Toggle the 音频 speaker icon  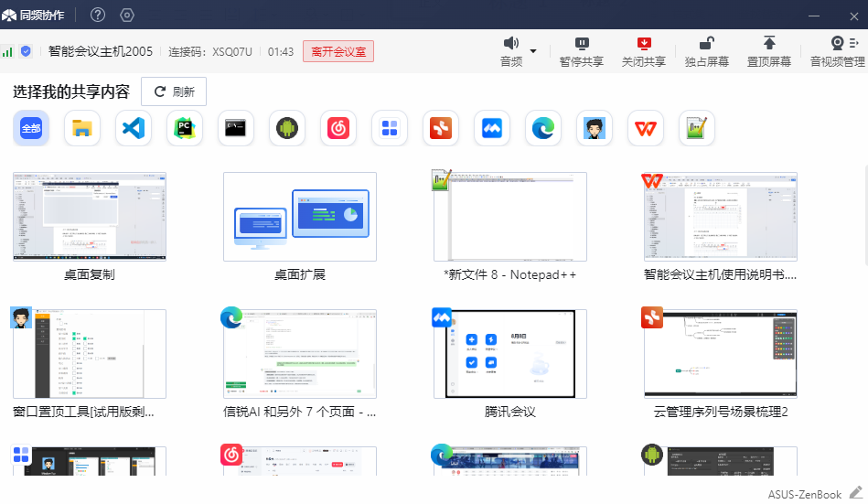(x=511, y=43)
